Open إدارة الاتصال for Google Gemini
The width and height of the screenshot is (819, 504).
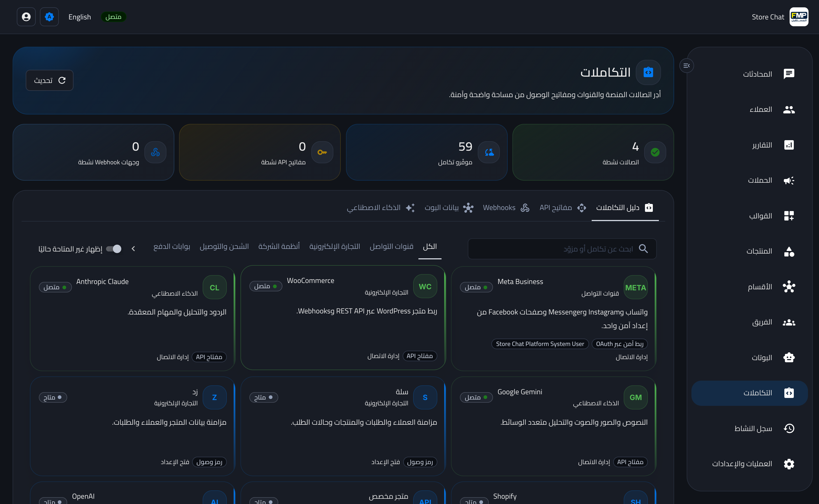(594, 462)
